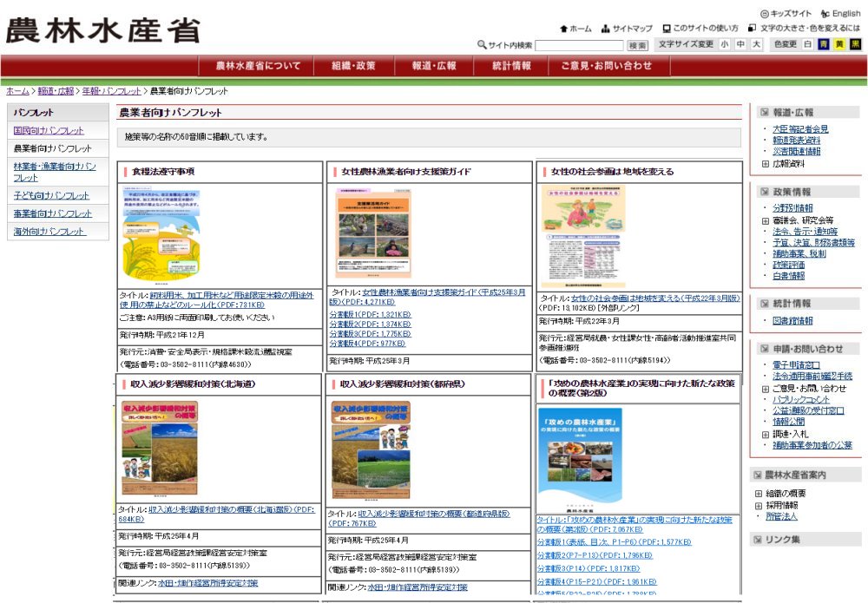Switch page color to blue (青)

click(823, 44)
